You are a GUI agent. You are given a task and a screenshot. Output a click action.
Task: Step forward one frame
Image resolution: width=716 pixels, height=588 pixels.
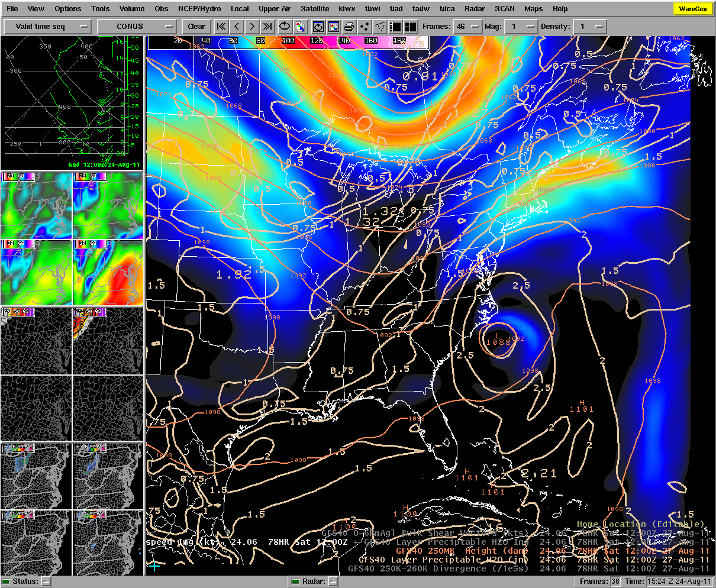[252, 27]
